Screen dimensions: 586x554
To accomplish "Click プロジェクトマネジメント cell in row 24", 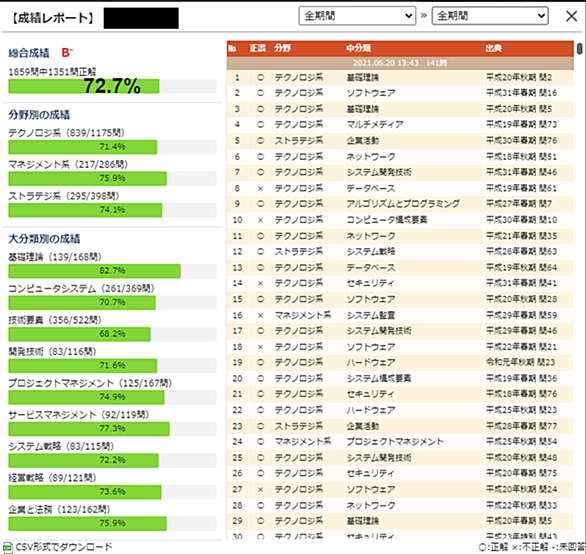I will (x=395, y=441).
